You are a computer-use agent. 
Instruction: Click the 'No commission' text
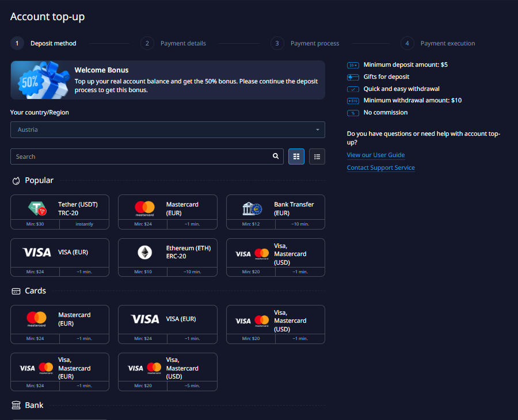pos(386,113)
